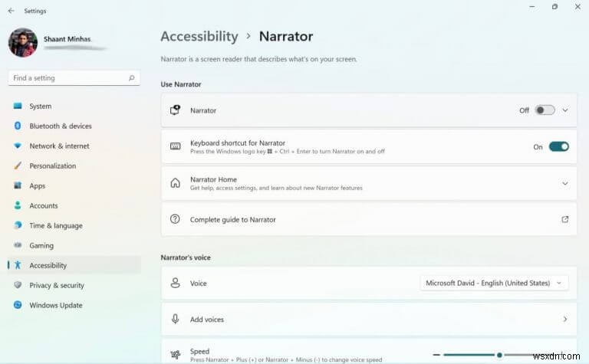Open the Voice dropdown for Microsoft David

pyautogui.click(x=495, y=283)
